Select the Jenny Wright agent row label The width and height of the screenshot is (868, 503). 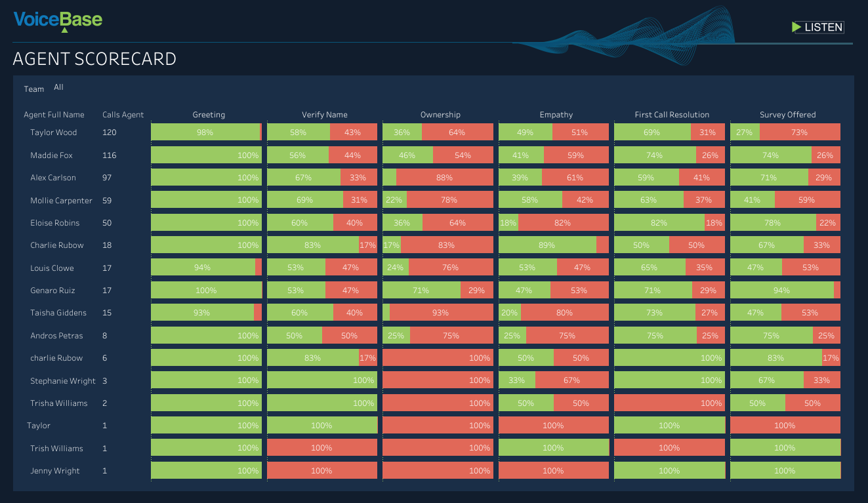(x=54, y=471)
